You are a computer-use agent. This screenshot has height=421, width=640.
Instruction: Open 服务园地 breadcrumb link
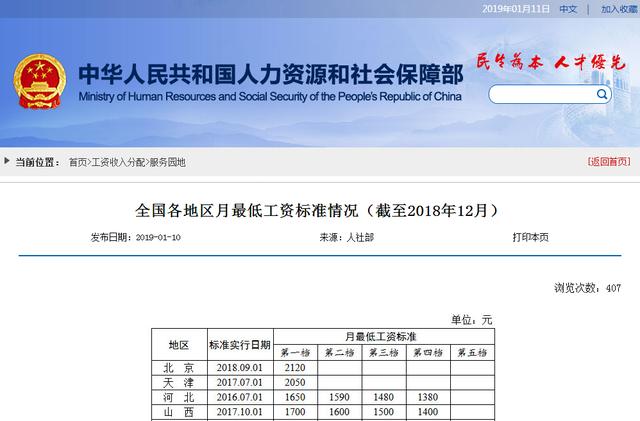click(167, 162)
